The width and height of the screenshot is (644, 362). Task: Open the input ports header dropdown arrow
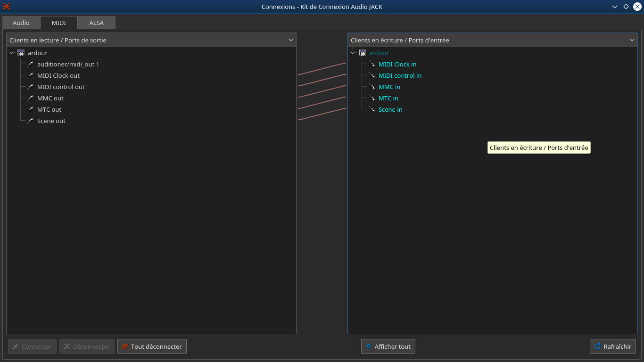coord(632,40)
